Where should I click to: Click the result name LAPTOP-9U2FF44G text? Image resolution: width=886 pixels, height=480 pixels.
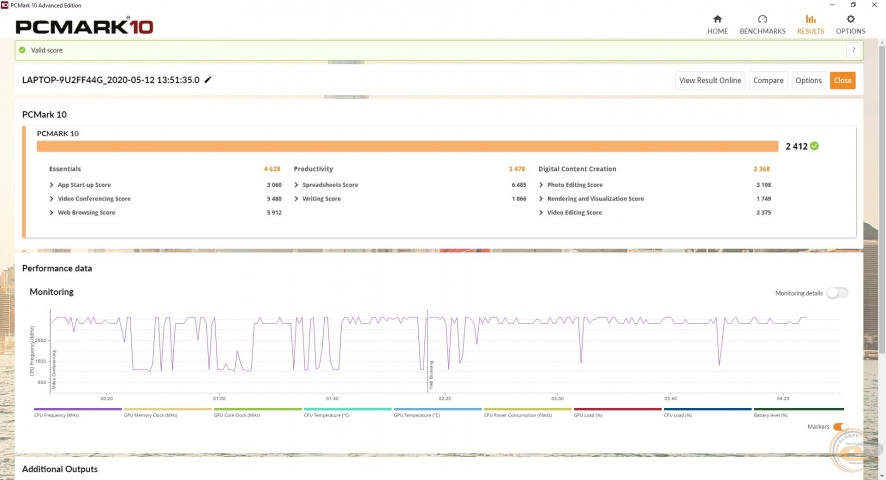click(x=111, y=80)
